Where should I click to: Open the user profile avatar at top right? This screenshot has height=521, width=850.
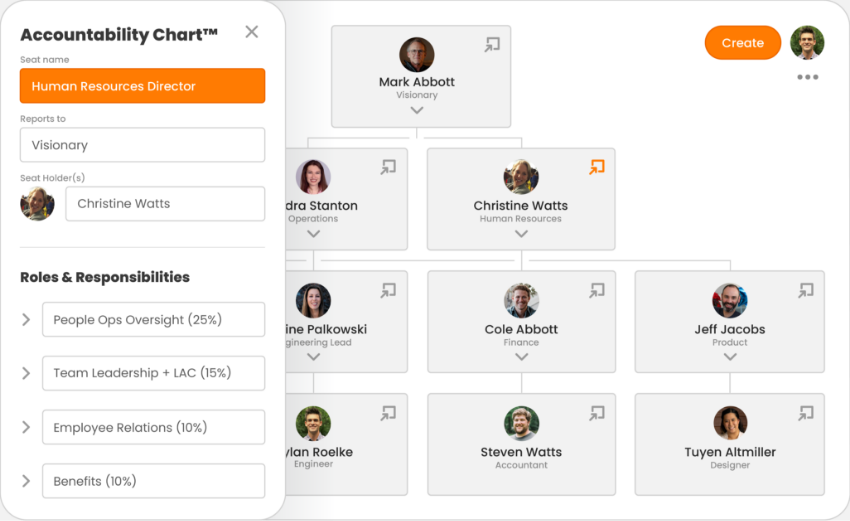[807, 43]
